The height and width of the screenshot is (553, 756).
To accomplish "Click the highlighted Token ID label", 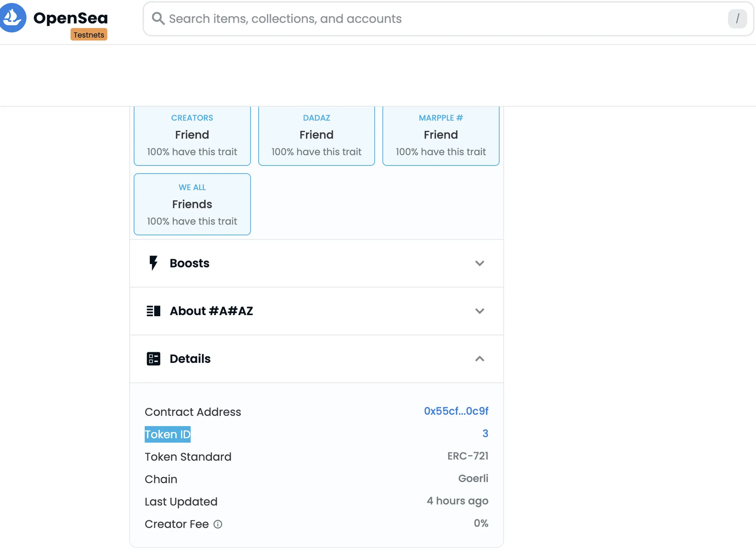I will 168,434.
